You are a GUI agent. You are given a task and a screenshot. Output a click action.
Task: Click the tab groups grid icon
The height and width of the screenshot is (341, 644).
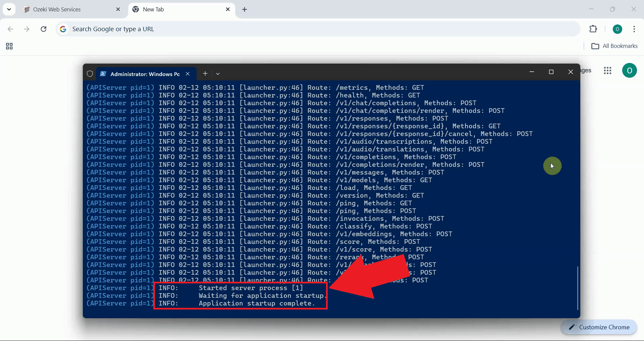point(9,46)
